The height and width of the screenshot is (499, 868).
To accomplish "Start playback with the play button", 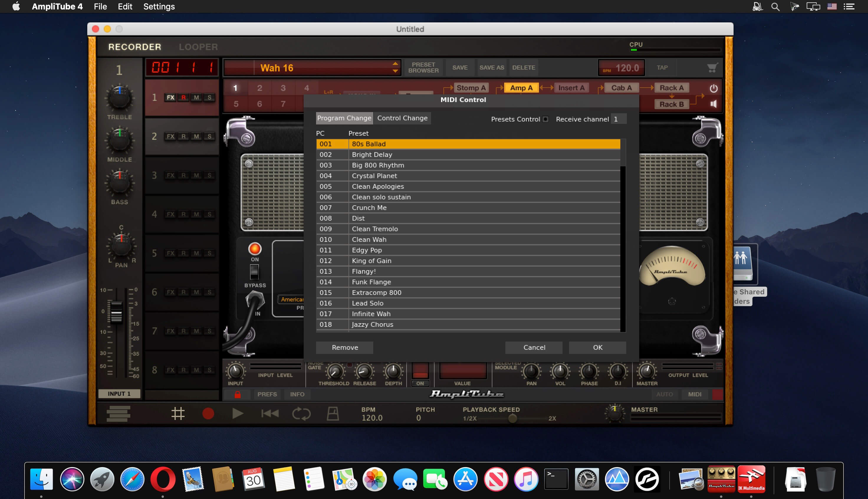I will coord(237,413).
